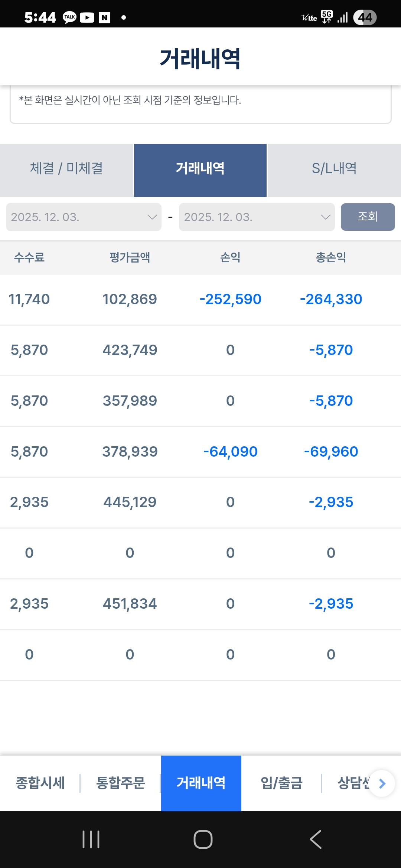The height and width of the screenshot is (868, 401).
Task: Tap the YouTube notification icon in status bar
Action: pyautogui.click(x=87, y=17)
